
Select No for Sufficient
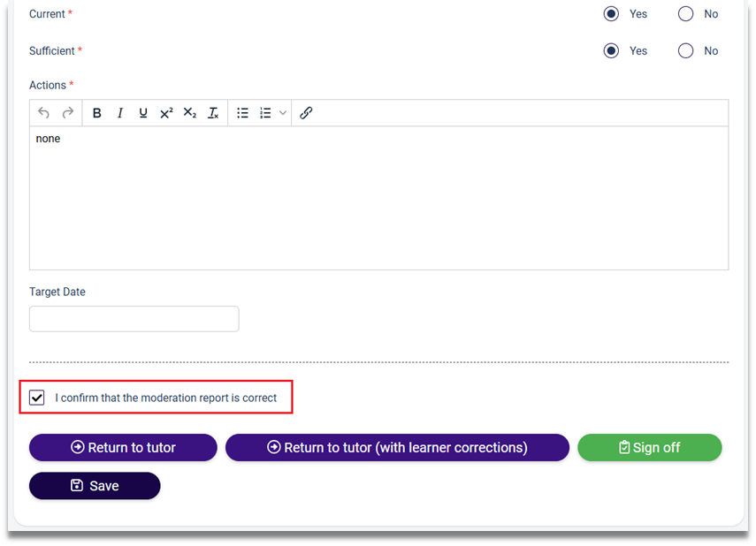tap(685, 50)
